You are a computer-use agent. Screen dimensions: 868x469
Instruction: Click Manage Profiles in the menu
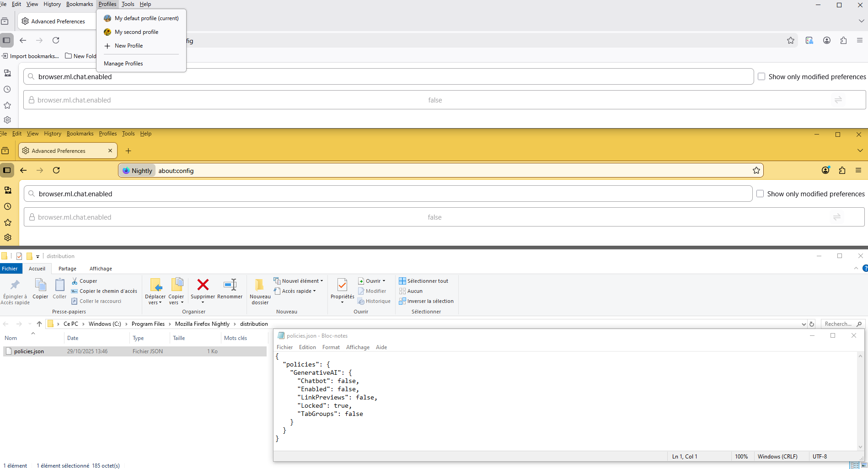(123, 64)
